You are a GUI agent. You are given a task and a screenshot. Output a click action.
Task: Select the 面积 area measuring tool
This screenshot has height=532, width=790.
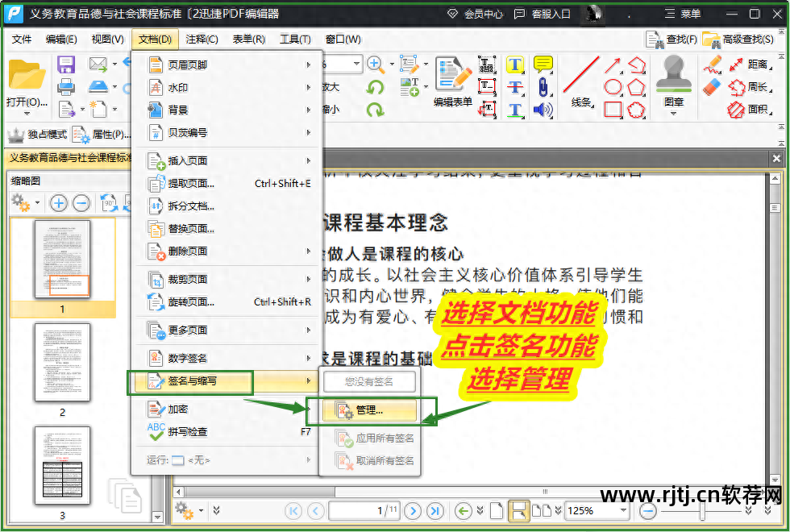click(x=751, y=109)
